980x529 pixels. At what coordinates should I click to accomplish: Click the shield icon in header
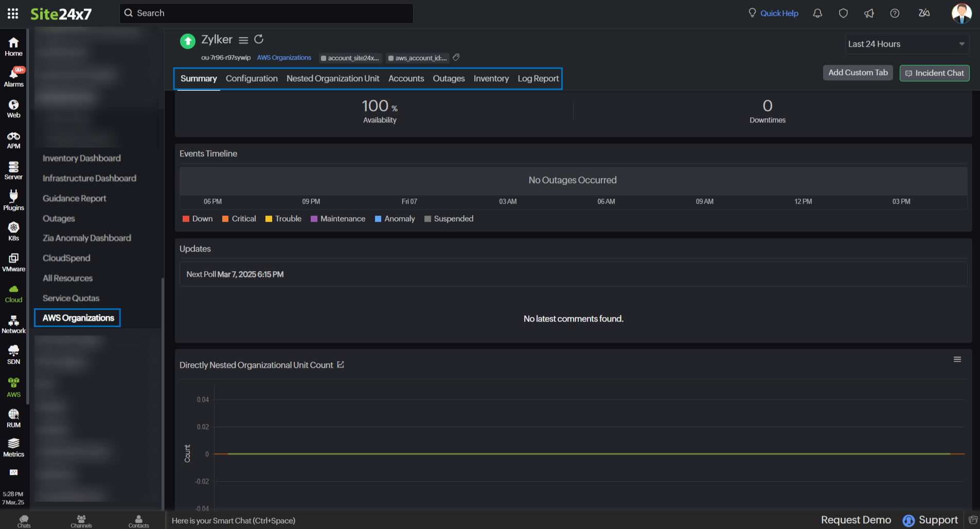[x=843, y=13]
